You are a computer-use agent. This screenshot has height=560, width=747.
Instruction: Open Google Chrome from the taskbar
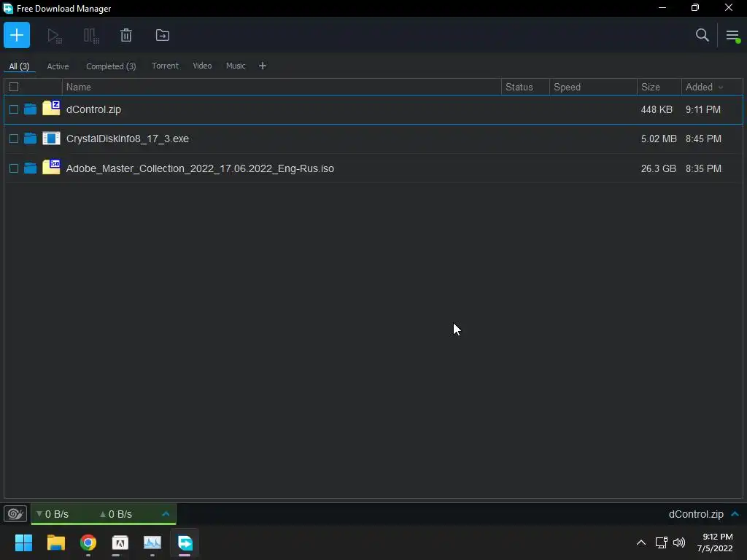[88, 542]
